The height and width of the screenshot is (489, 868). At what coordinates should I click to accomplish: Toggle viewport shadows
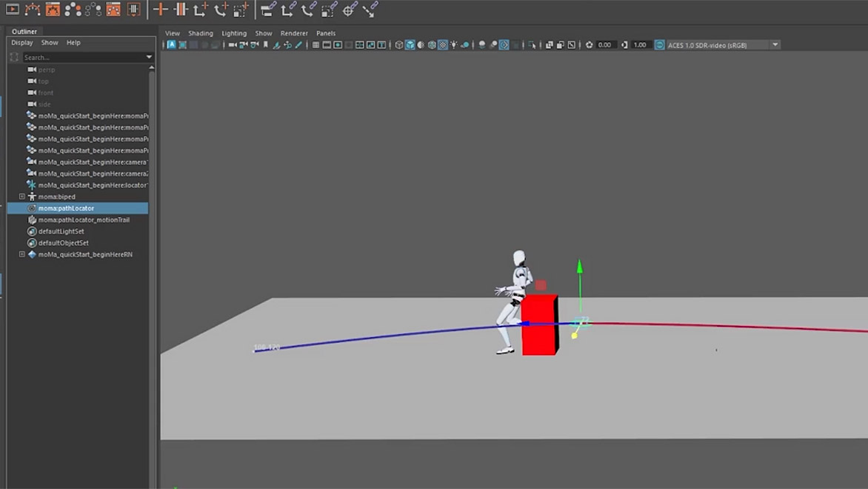coord(465,45)
